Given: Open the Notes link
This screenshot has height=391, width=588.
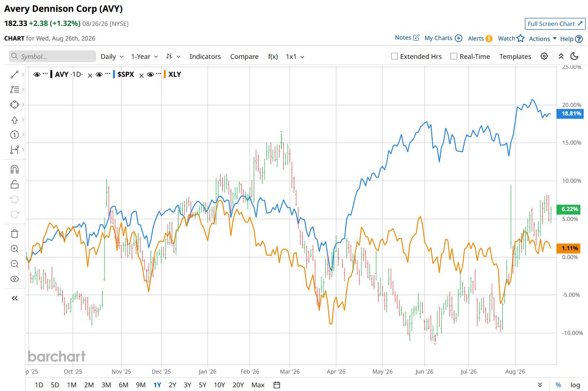Looking at the screenshot, I should coord(407,38).
